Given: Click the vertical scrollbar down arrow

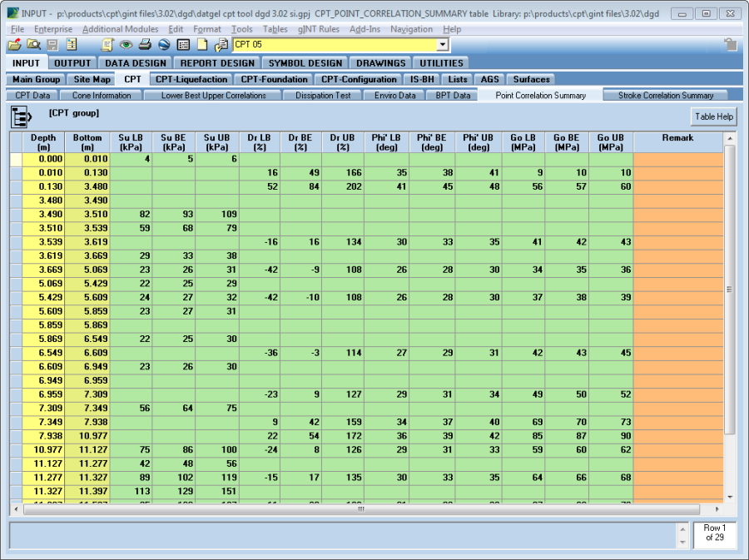Looking at the screenshot, I should click(x=730, y=497).
